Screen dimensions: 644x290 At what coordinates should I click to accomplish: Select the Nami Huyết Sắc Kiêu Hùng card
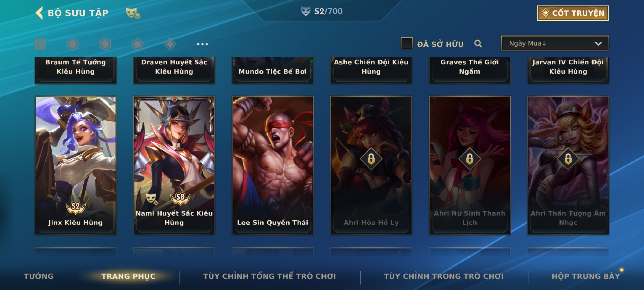coord(174,165)
